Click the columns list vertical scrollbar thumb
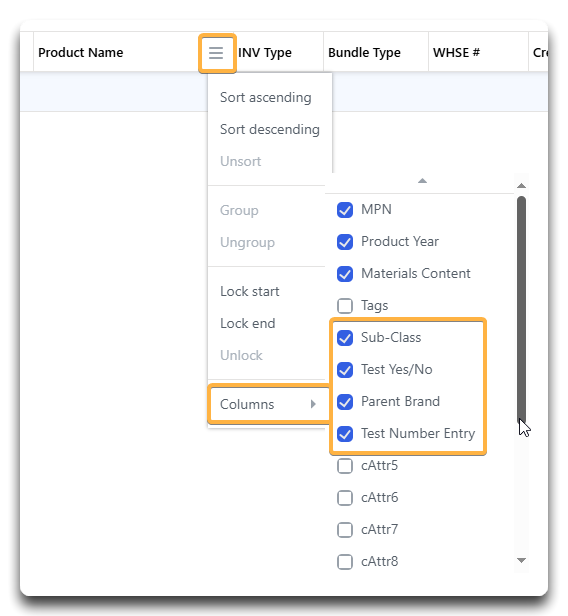568x616 pixels. [x=521, y=308]
